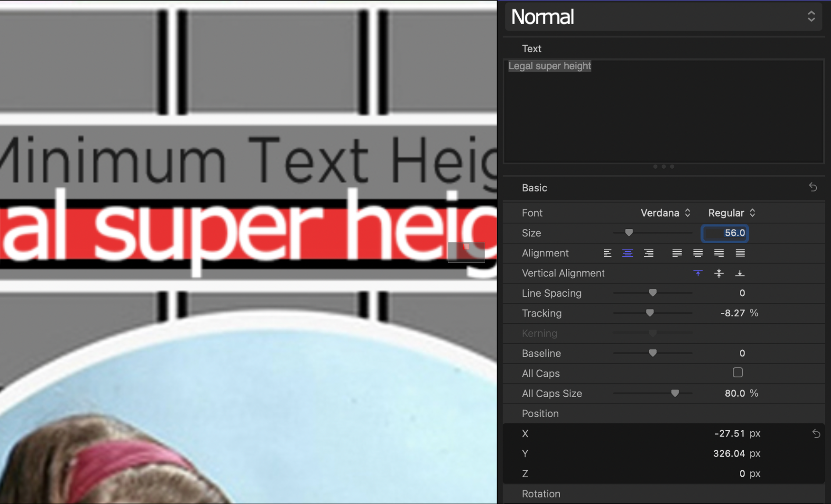Click the Tracking value -8.27
This screenshot has height=504, width=831.
coord(732,313)
